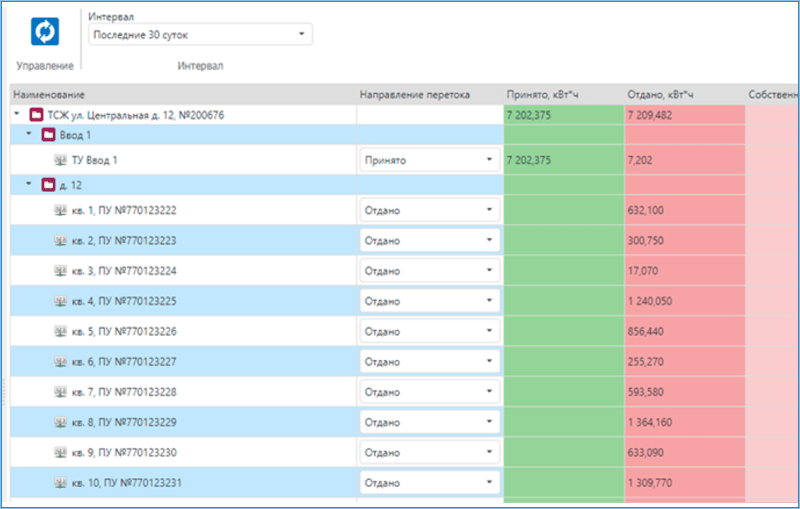
Task: Click the meter icon beside кв. 10
Action: tap(60, 483)
